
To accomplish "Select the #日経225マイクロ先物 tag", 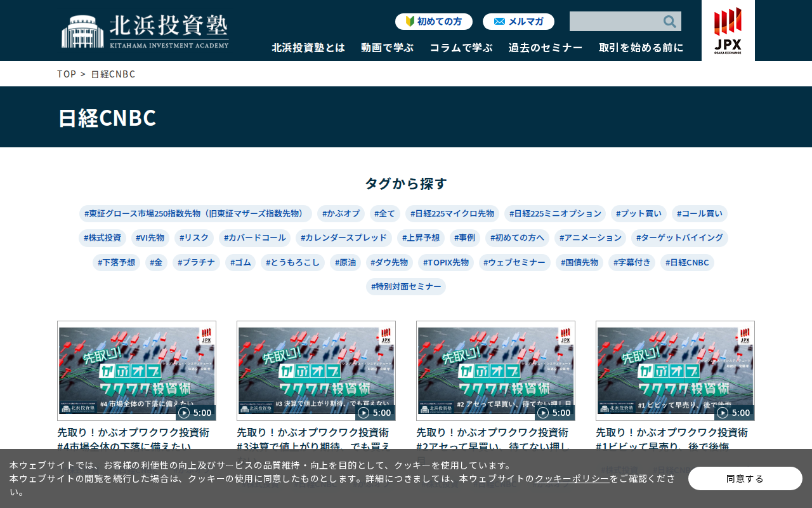I will pyautogui.click(x=452, y=213).
